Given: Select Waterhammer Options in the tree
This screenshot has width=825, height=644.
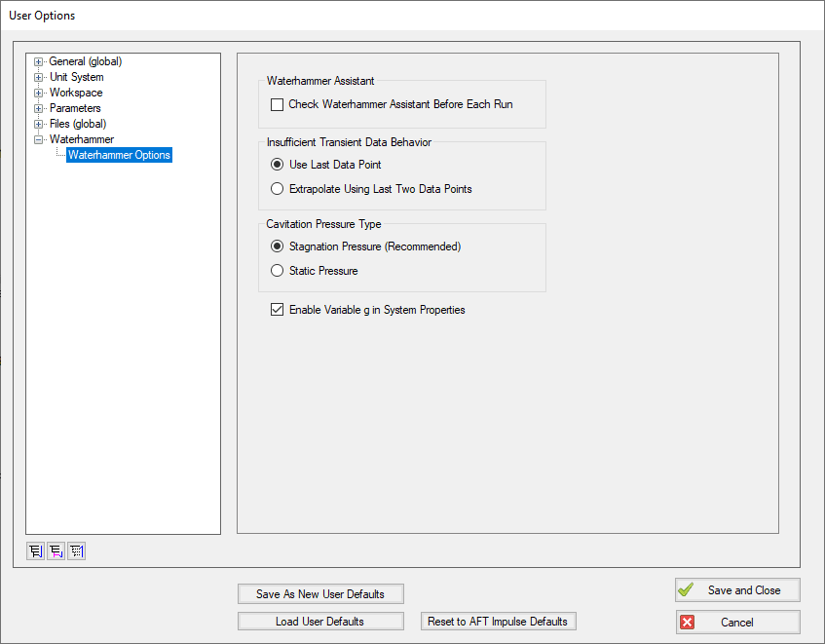Looking at the screenshot, I should 119,155.
